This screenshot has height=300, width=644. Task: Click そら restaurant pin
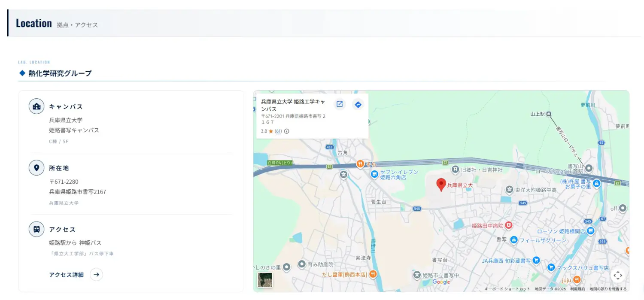(360, 164)
